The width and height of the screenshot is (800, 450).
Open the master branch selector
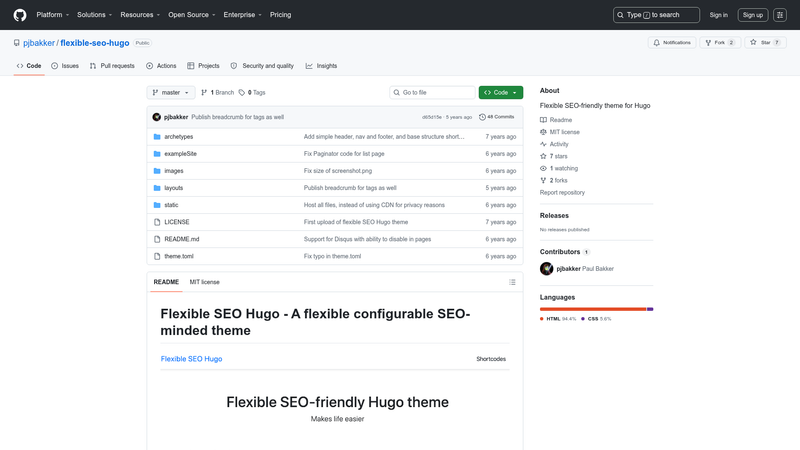[x=171, y=92]
